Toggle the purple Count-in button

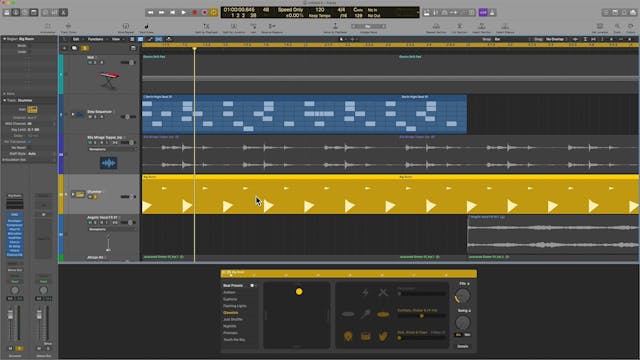[483, 13]
